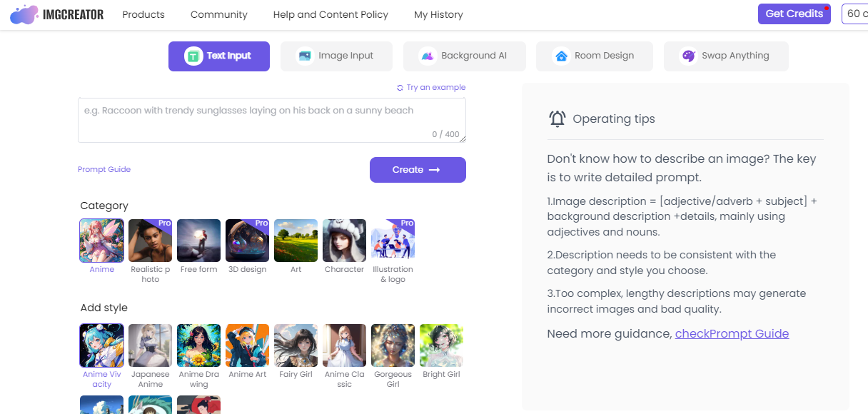Image resolution: width=868 pixels, height=414 pixels.
Task: Click the Room Design house icon
Action: (561, 56)
